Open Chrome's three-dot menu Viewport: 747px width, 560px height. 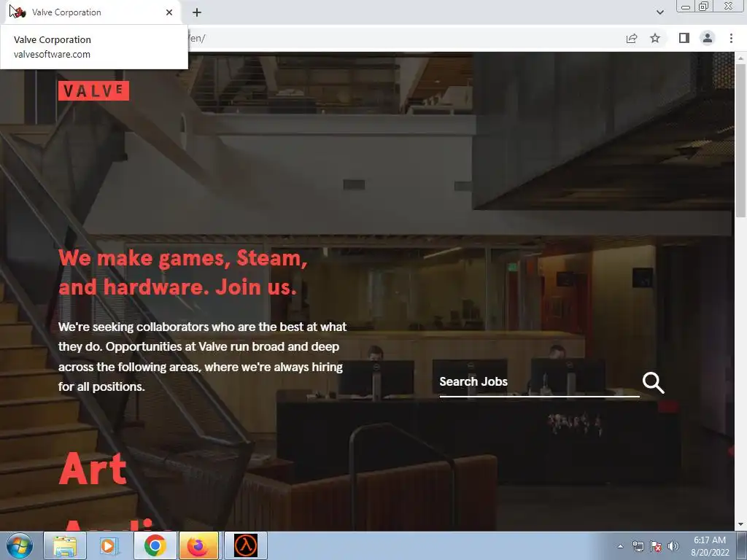coord(731,38)
